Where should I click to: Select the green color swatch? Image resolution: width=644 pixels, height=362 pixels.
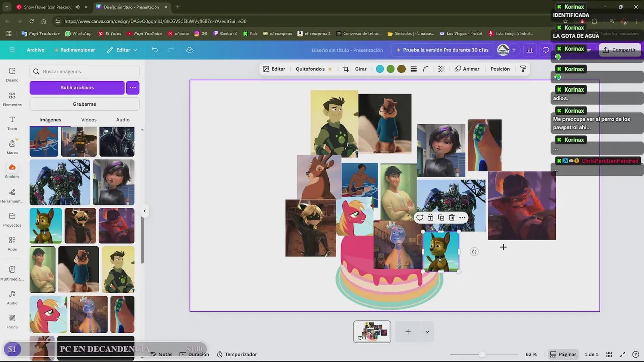(391, 69)
